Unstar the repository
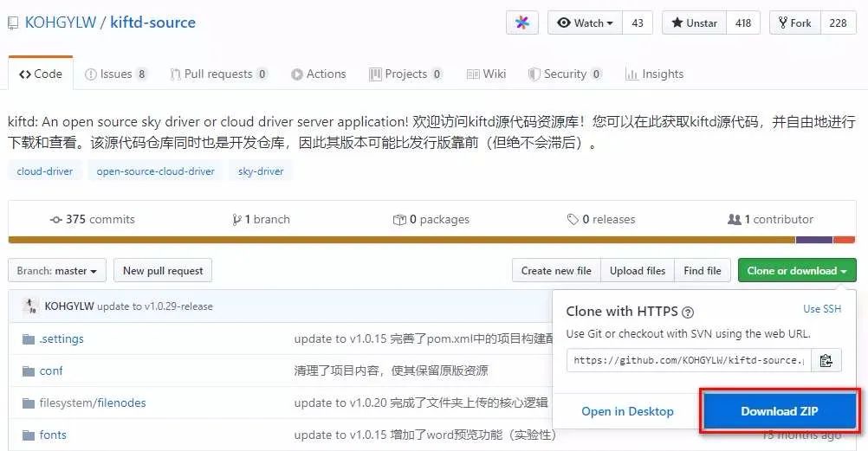 coord(694,23)
